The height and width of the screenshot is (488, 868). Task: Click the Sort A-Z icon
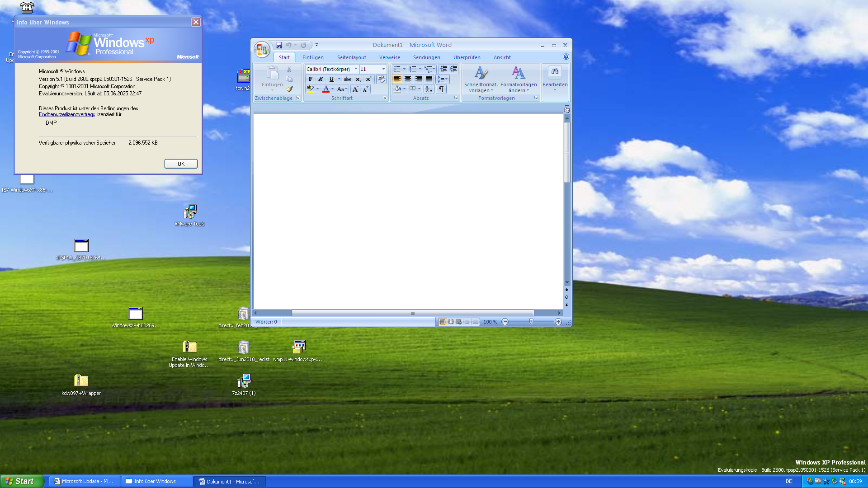tap(429, 89)
